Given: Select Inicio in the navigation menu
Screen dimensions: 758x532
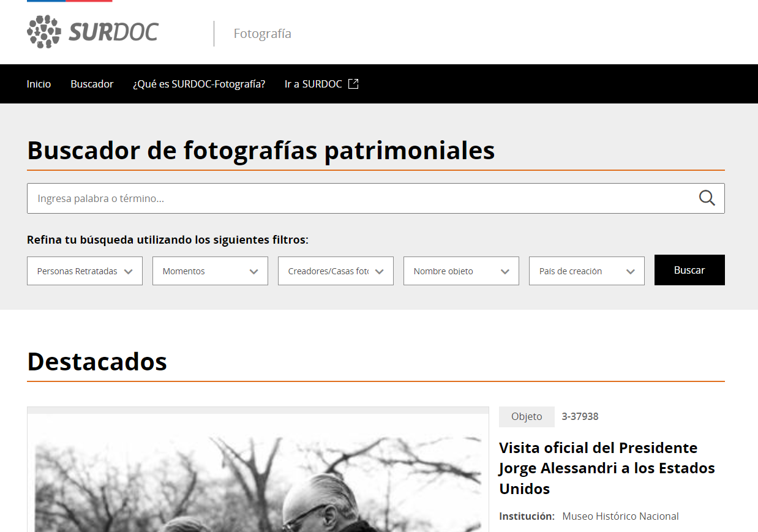Looking at the screenshot, I should tap(39, 84).
